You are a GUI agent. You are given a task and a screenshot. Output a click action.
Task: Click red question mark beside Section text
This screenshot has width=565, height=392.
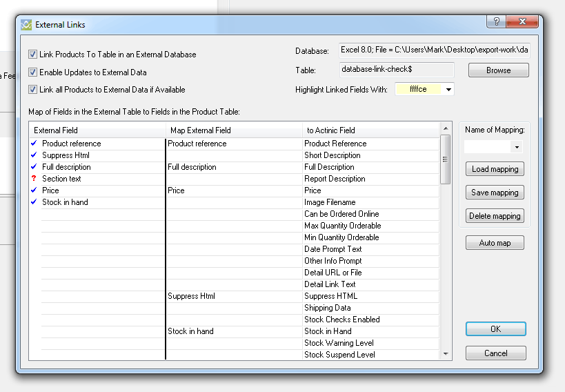[x=34, y=179]
